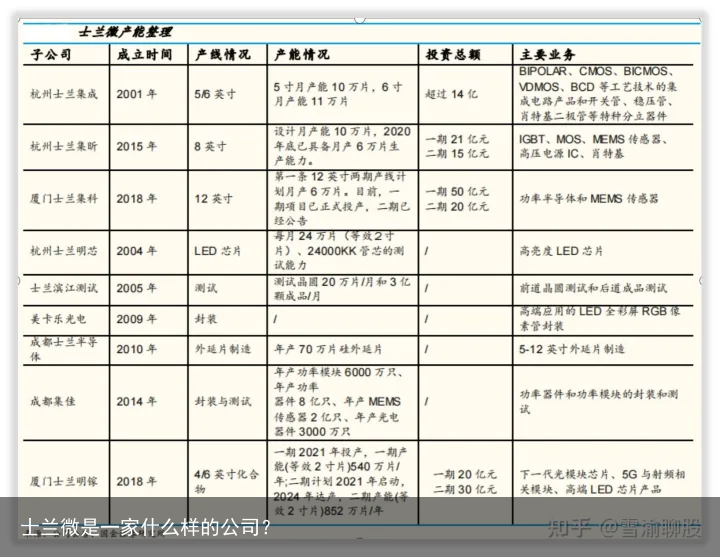
Task: Click the caption '士兰微是一家什么样的公司?'
Action: (x=146, y=528)
